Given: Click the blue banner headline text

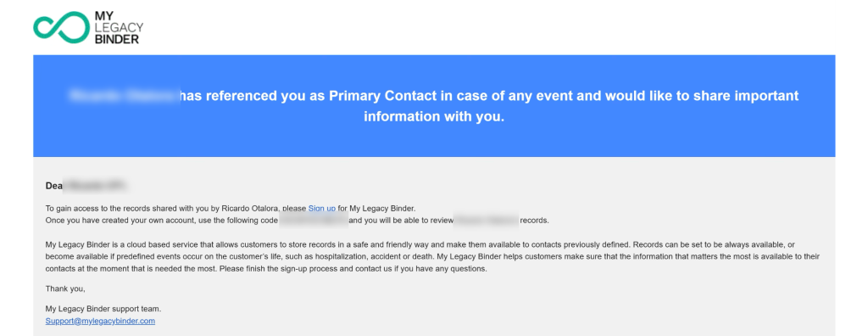Looking at the screenshot, I should tap(434, 106).
